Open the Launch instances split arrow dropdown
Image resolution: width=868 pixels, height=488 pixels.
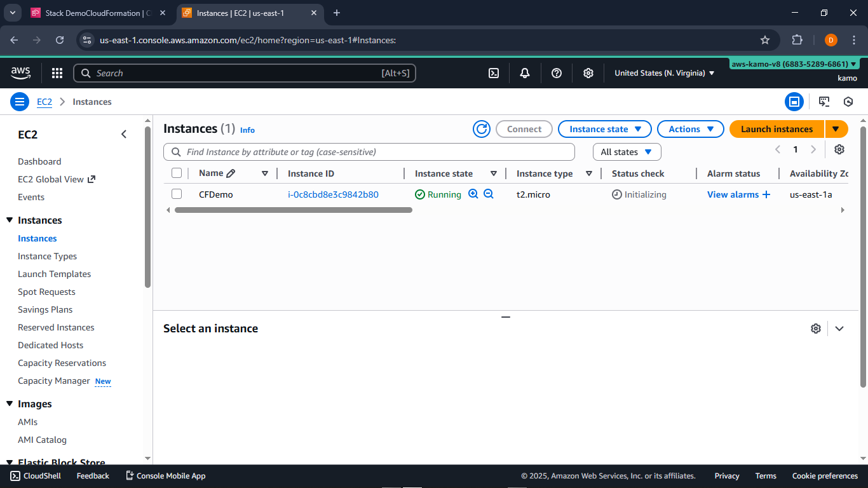[836, 129]
